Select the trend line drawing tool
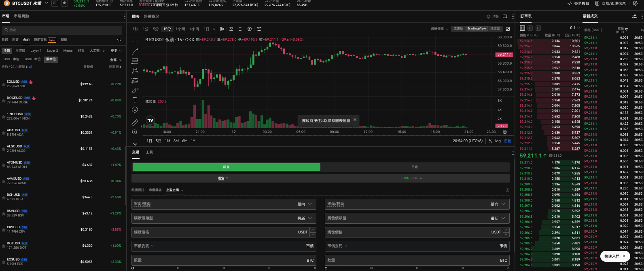 135,51
